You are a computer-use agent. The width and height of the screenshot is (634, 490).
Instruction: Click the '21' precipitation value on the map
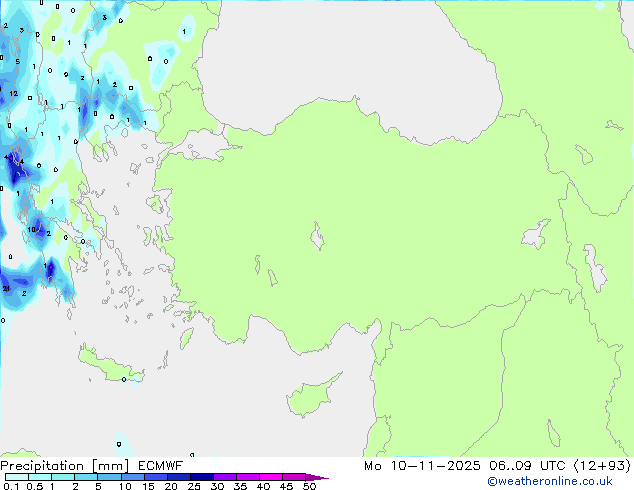point(6,288)
